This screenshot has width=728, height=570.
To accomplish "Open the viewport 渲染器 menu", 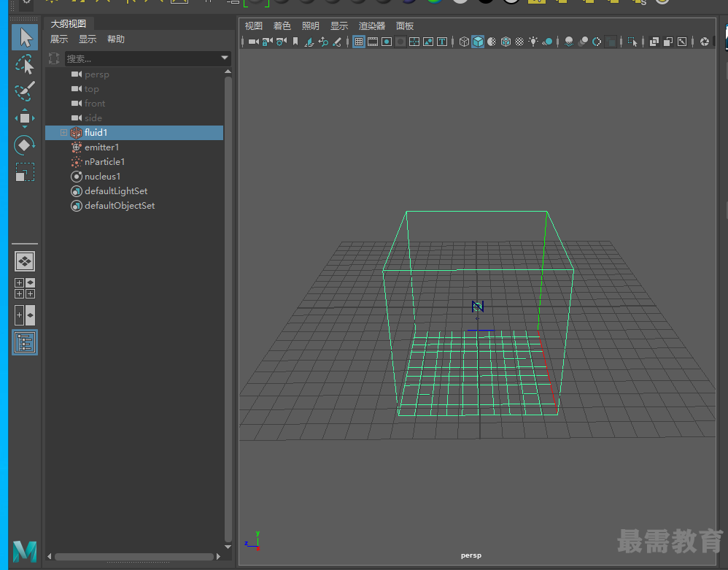I will (x=372, y=26).
